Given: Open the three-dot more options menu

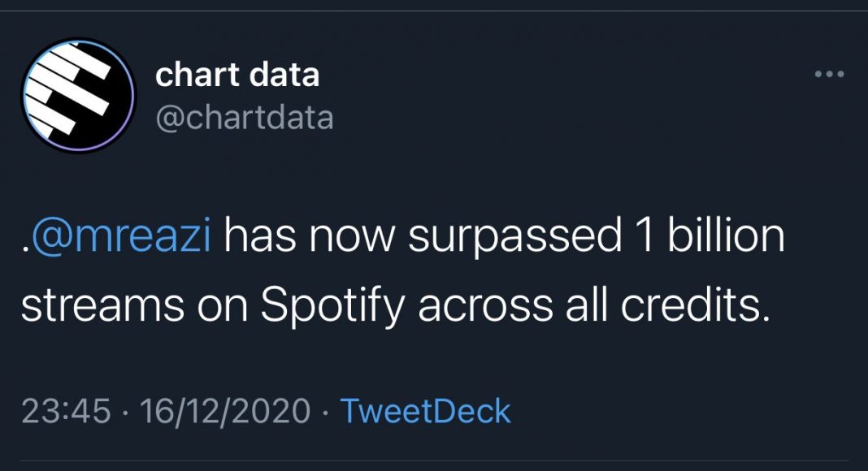Looking at the screenshot, I should (829, 75).
